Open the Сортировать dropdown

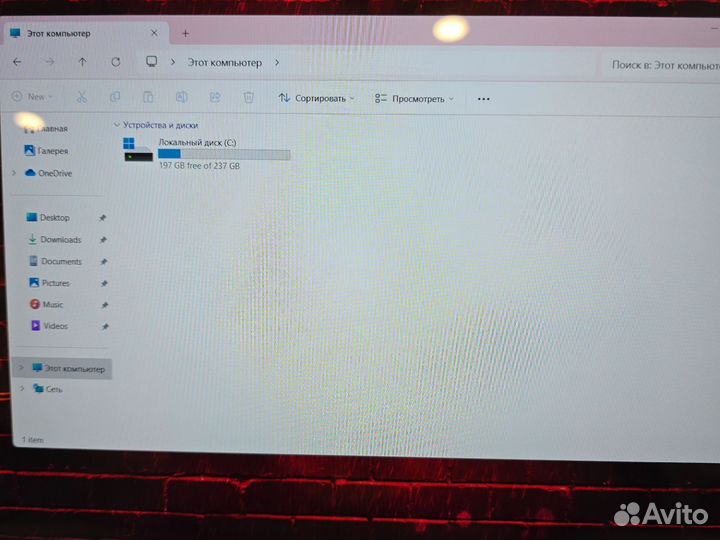click(x=317, y=98)
